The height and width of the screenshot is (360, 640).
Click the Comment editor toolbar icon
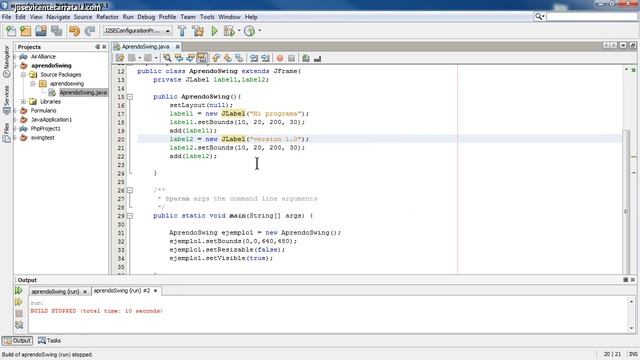click(x=306, y=58)
